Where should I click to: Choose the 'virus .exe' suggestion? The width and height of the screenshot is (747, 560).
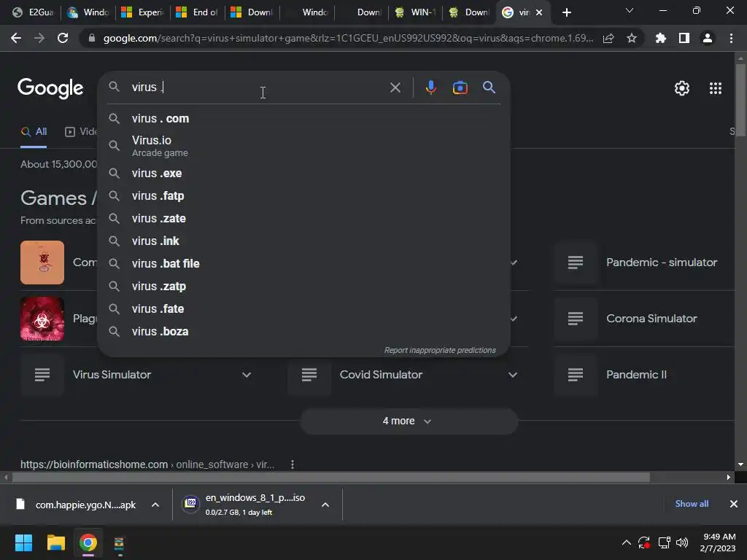[x=303, y=174]
